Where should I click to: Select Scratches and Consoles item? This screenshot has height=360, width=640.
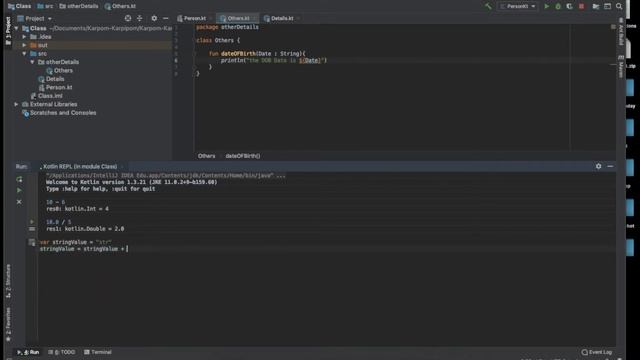(59, 113)
